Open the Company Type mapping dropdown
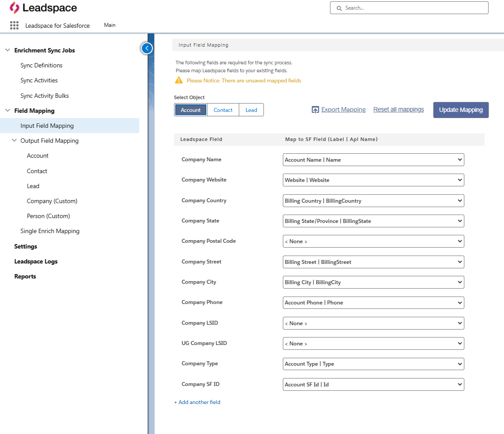 click(x=374, y=364)
